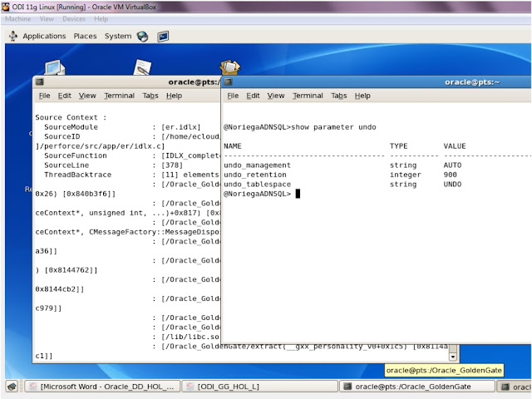Open View menu in front oracle@pts:~ terminal
The image size is (532, 399).
pos(275,96)
